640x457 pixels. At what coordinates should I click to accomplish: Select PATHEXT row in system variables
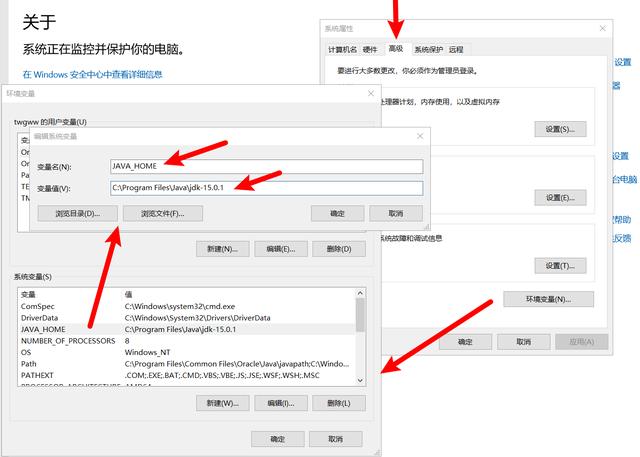coord(187,375)
